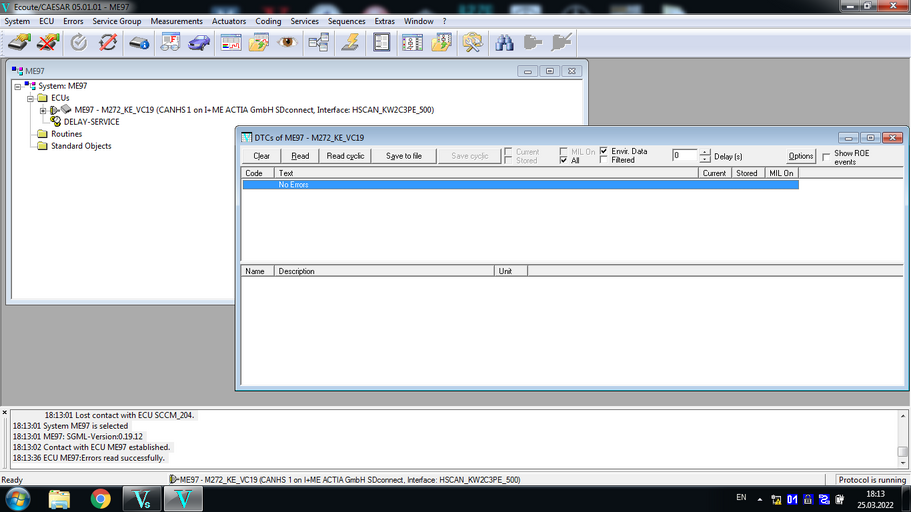Uncheck the Envir. Data checkbox
The width and height of the screenshot is (911, 512).
click(x=604, y=151)
